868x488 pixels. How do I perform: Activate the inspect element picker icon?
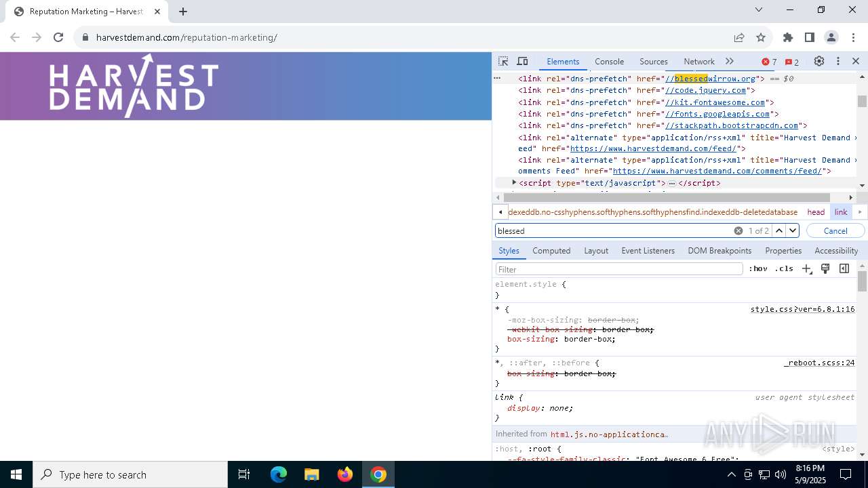pyautogui.click(x=503, y=61)
